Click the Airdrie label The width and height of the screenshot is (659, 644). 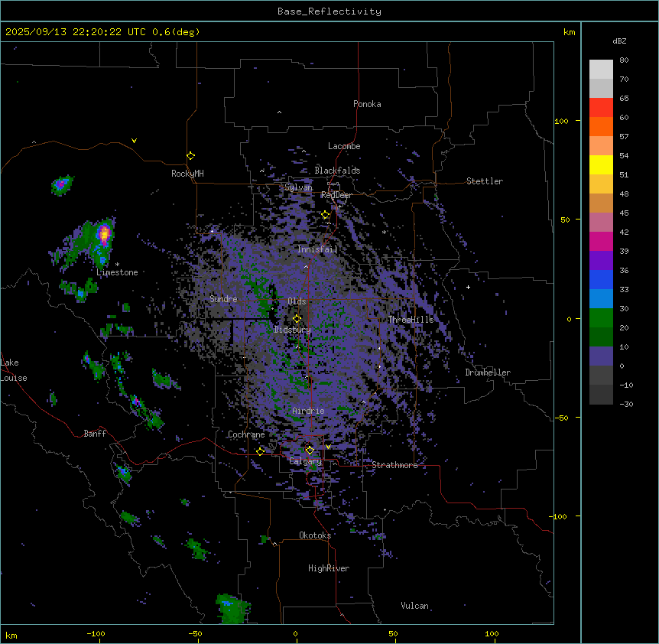[308, 411]
